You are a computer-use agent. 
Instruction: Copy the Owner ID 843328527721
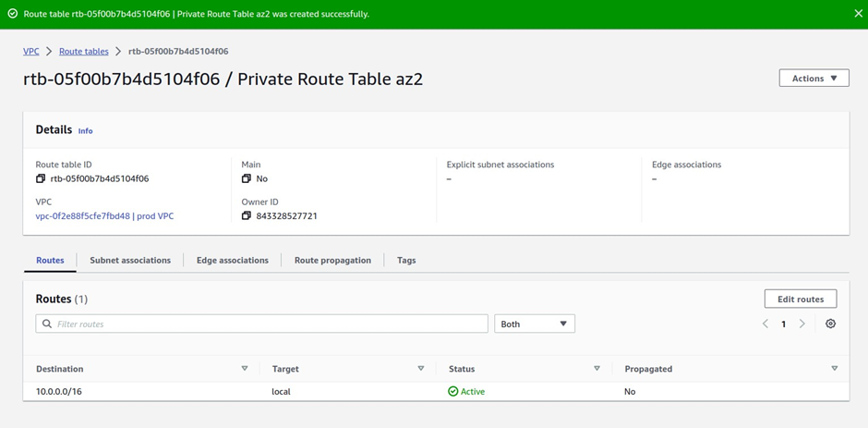tap(247, 215)
